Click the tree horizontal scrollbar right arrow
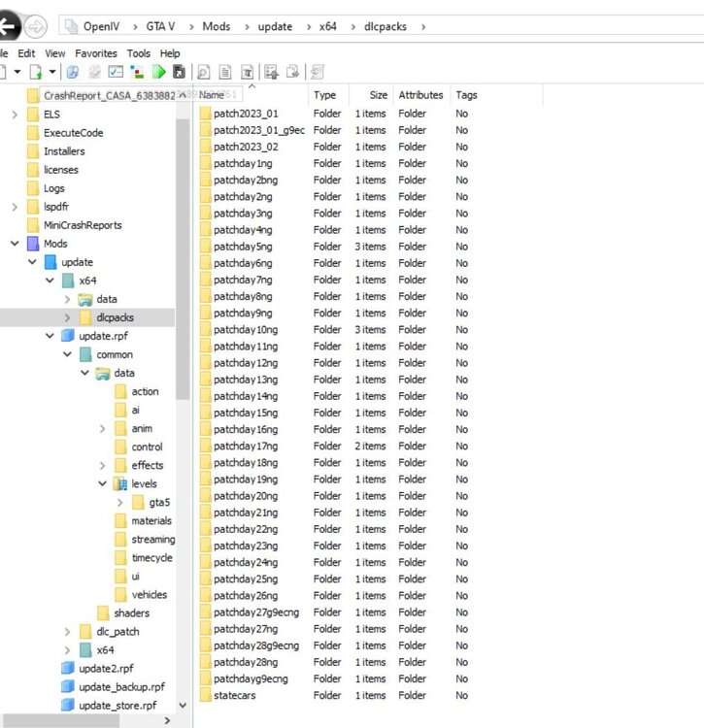The height and width of the screenshot is (728, 704). pos(167,720)
